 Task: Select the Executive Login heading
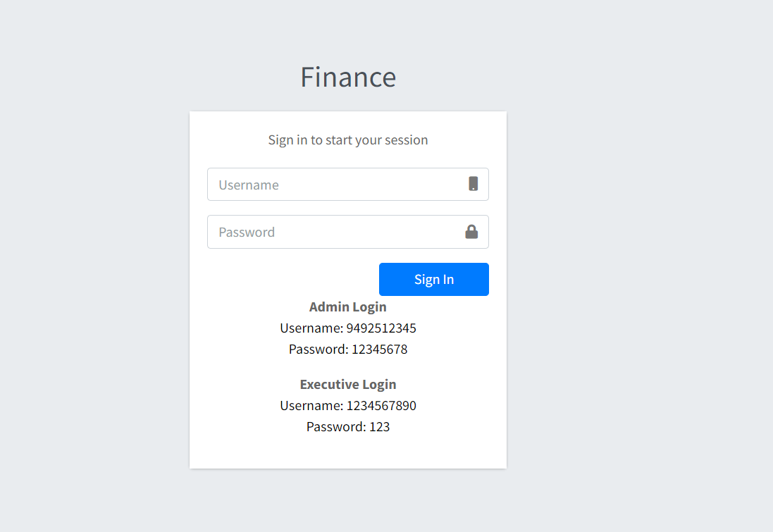pyautogui.click(x=347, y=384)
